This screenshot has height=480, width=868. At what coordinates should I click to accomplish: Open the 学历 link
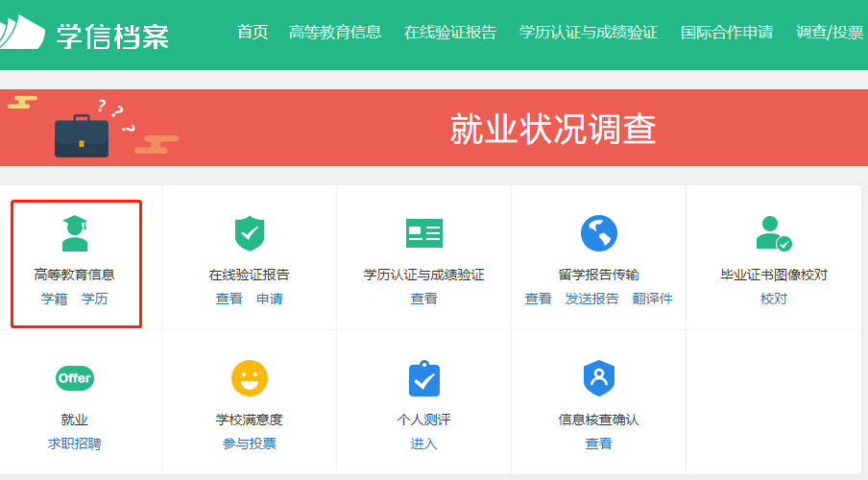[95, 299]
